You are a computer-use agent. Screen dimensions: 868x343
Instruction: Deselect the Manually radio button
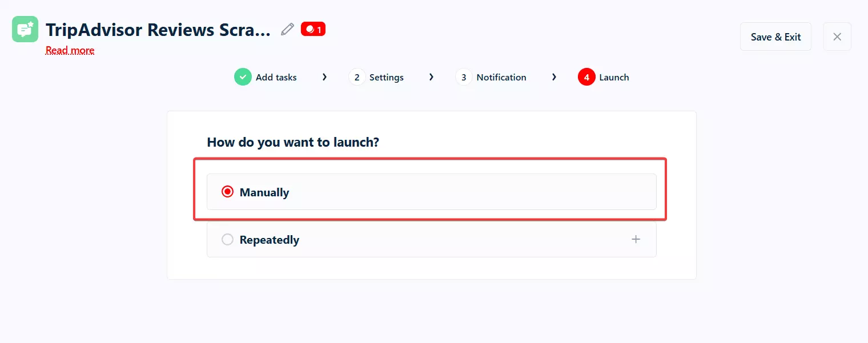(x=227, y=192)
